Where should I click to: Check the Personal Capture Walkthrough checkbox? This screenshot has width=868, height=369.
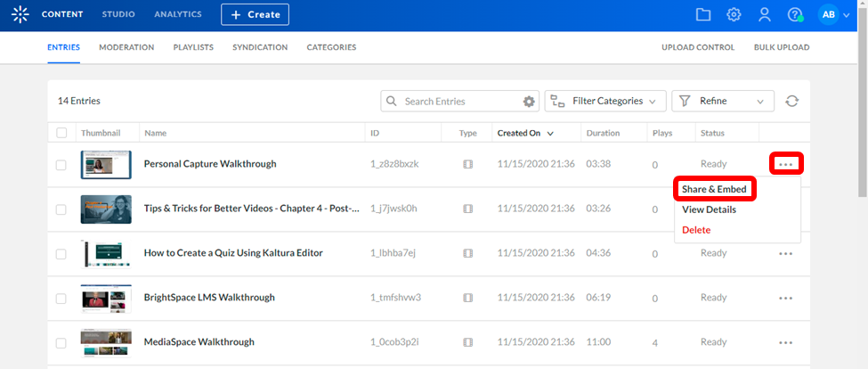pyautogui.click(x=61, y=165)
